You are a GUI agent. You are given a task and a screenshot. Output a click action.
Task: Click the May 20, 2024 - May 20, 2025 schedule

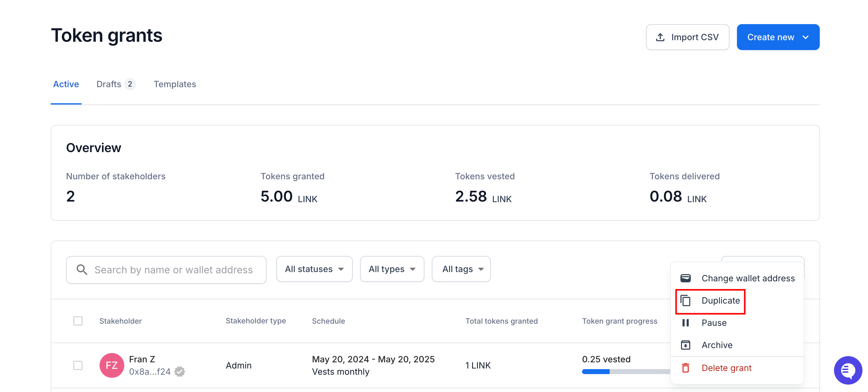(373, 359)
